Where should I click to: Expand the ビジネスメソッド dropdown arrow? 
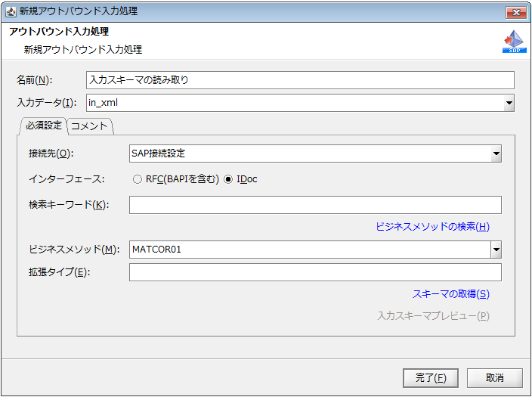pos(496,250)
